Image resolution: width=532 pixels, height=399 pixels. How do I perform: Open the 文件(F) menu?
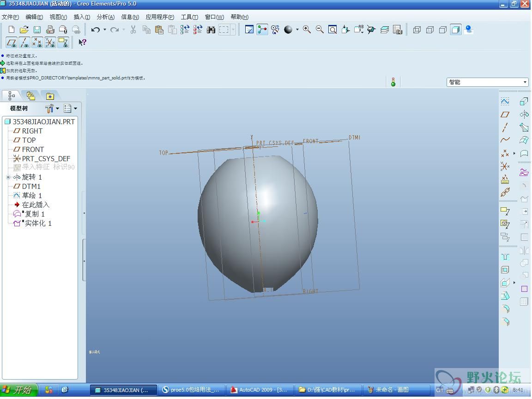tap(10, 17)
